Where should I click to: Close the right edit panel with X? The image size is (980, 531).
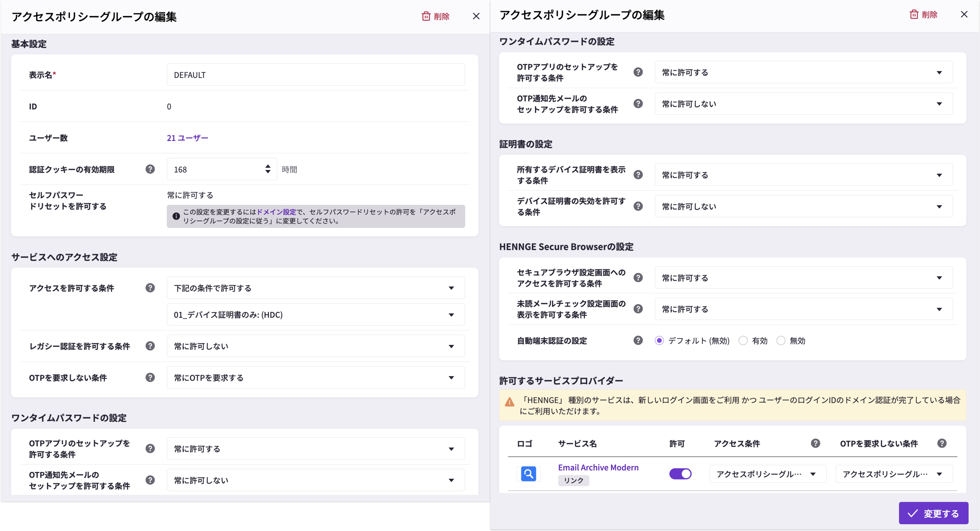point(964,15)
